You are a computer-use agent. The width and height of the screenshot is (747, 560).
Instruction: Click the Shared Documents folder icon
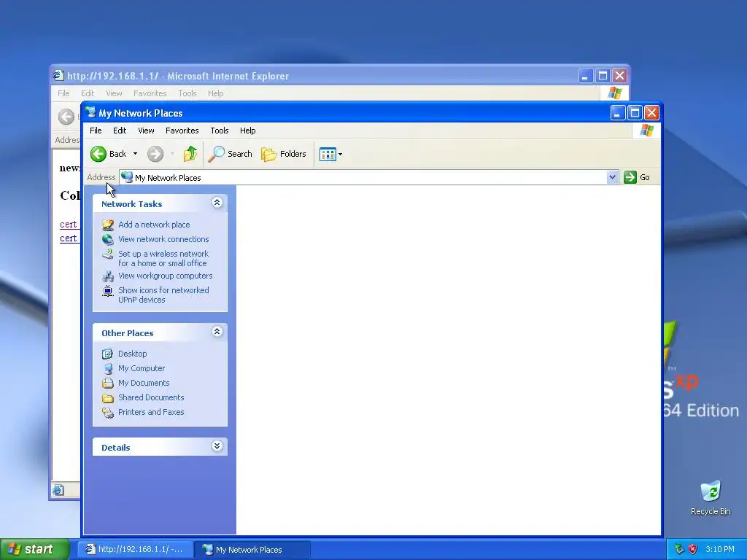(x=108, y=397)
